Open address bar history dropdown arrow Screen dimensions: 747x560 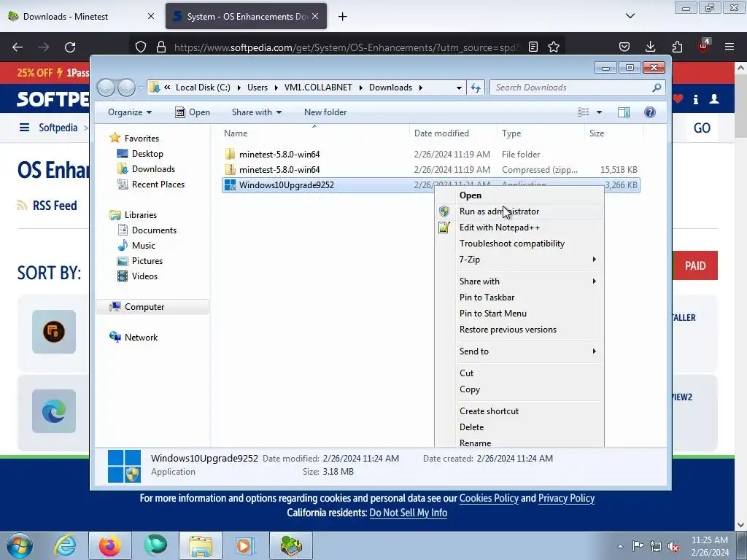point(459,87)
